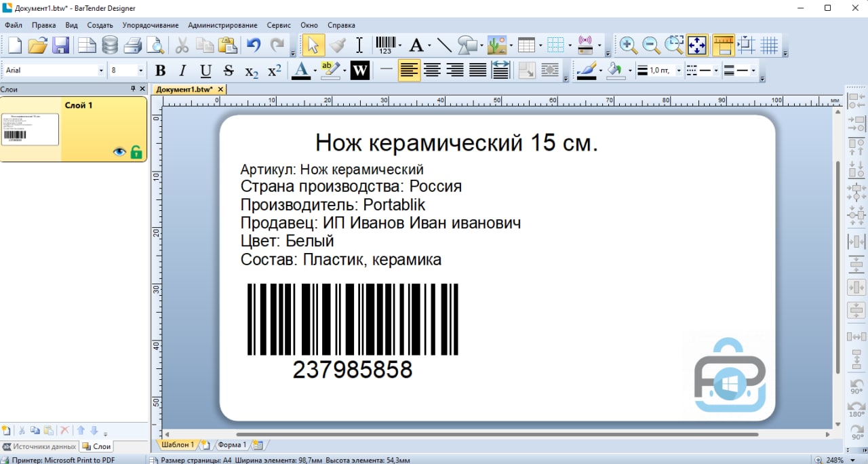Add a text object with the A tool
The width and height of the screenshot is (868, 464).
point(416,45)
